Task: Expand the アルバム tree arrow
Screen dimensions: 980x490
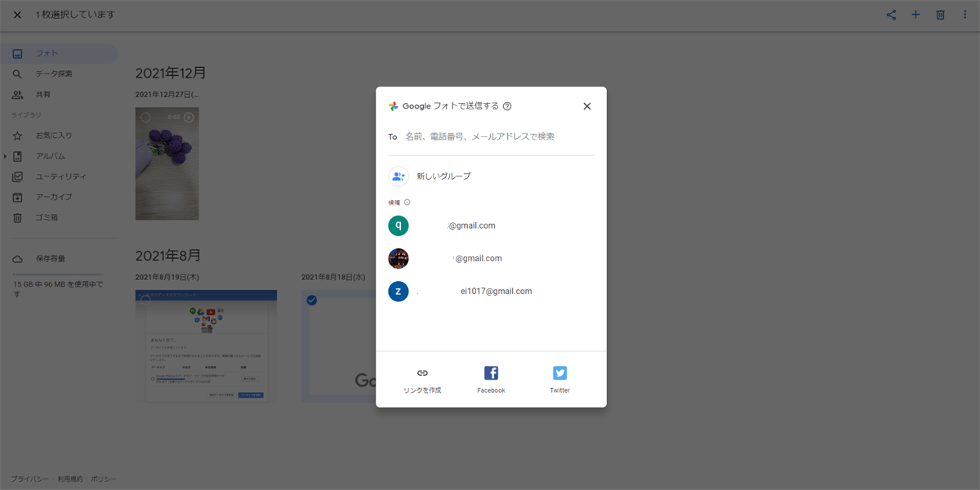Action: click(x=5, y=156)
